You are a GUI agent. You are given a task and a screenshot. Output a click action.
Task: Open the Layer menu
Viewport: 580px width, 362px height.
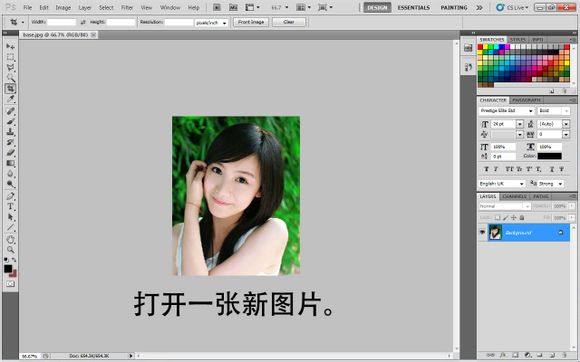click(x=85, y=7)
